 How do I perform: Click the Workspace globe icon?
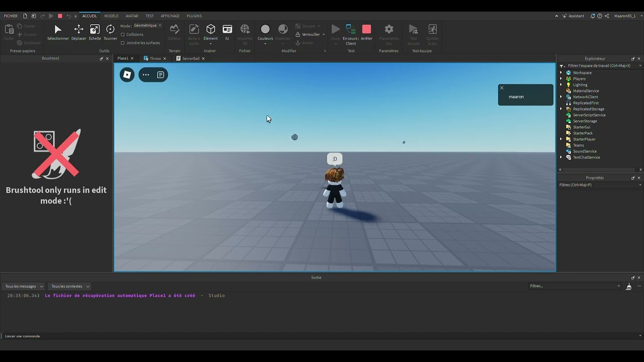[x=569, y=73]
